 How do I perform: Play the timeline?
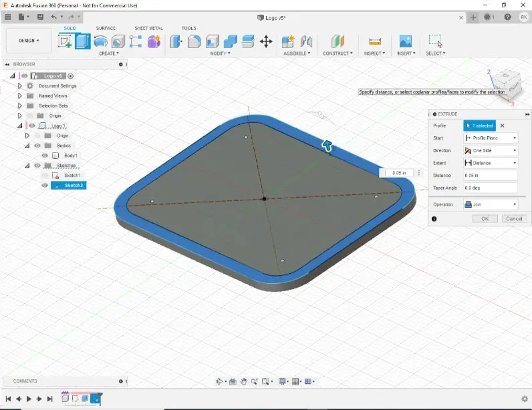pyautogui.click(x=29, y=399)
